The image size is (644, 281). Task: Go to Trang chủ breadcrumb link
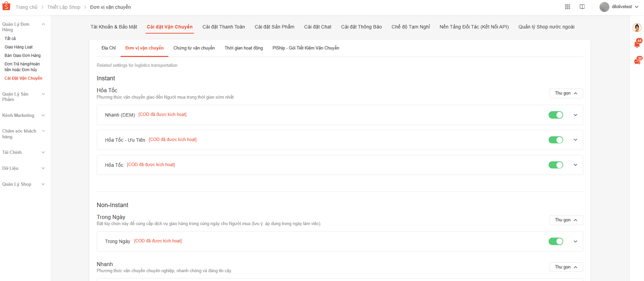(x=26, y=7)
